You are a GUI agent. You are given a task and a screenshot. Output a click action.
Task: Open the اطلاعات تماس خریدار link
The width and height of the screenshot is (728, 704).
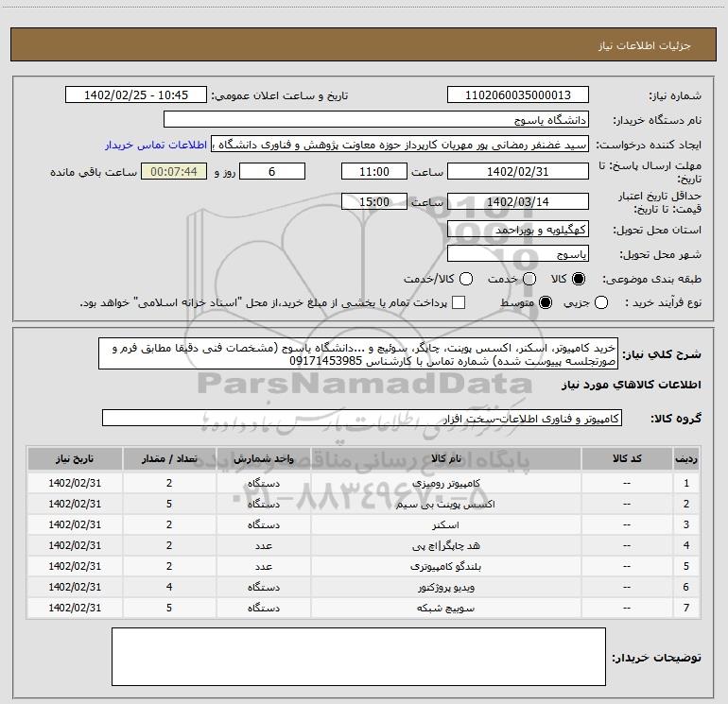click(156, 145)
